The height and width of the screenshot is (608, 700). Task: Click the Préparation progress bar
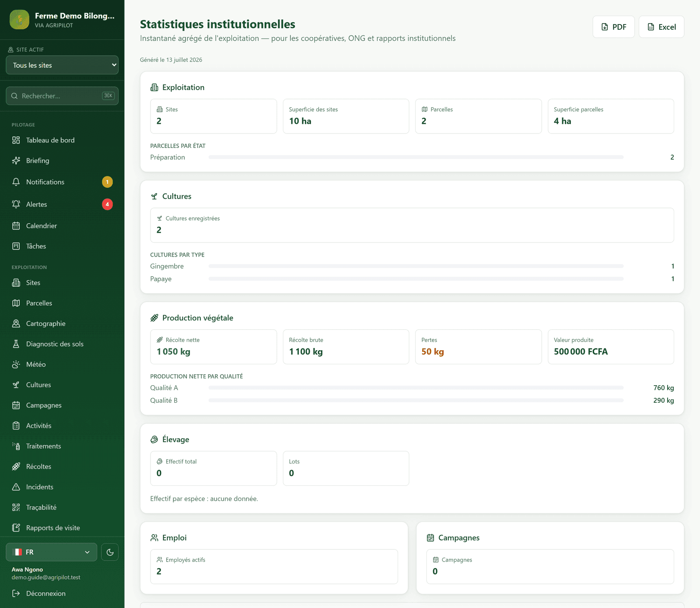click(x=416, y=157)
